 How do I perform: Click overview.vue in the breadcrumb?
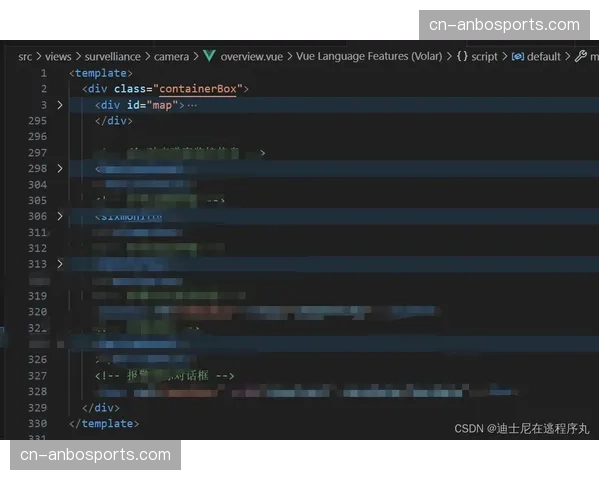coord(252,57)
